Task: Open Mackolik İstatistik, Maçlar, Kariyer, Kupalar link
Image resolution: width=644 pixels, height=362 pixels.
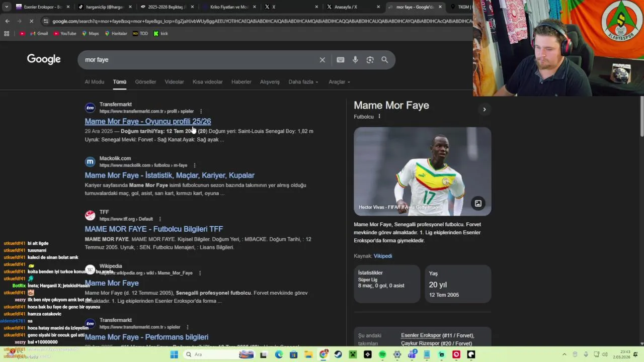Action: point(170,175)
